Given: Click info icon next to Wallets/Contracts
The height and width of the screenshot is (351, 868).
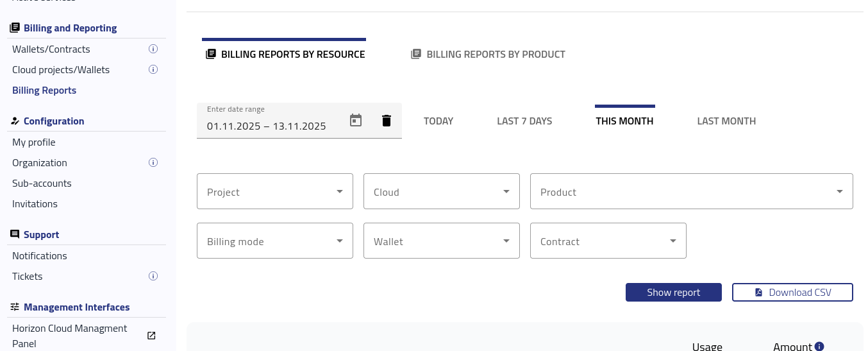Looking at the screenshot, I should 153,49.
